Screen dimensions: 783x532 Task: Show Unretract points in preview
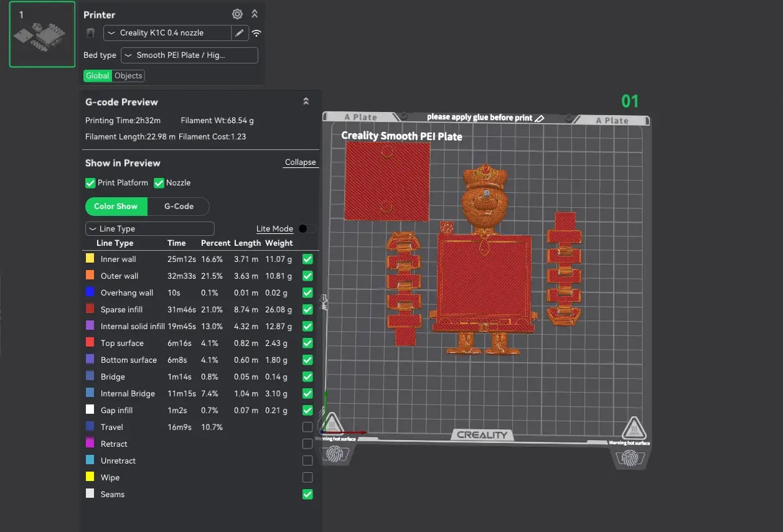tap(307, 460)
